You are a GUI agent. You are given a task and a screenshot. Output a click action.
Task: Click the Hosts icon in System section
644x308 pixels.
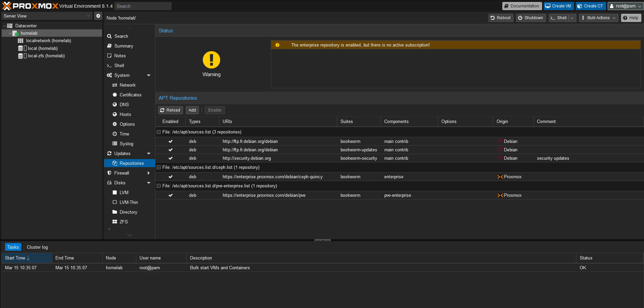coord(115,114)
